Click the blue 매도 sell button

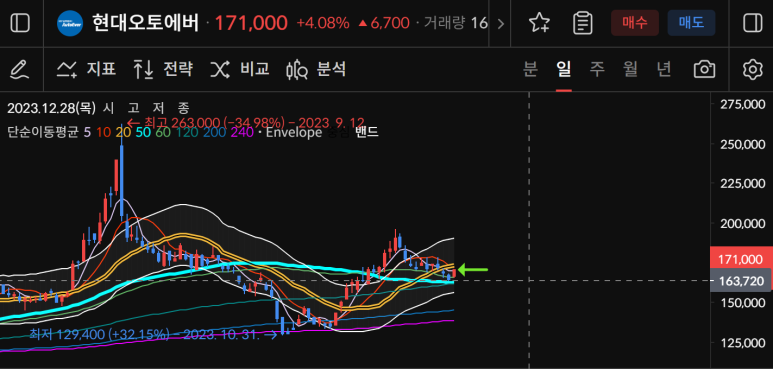(691, 23)
